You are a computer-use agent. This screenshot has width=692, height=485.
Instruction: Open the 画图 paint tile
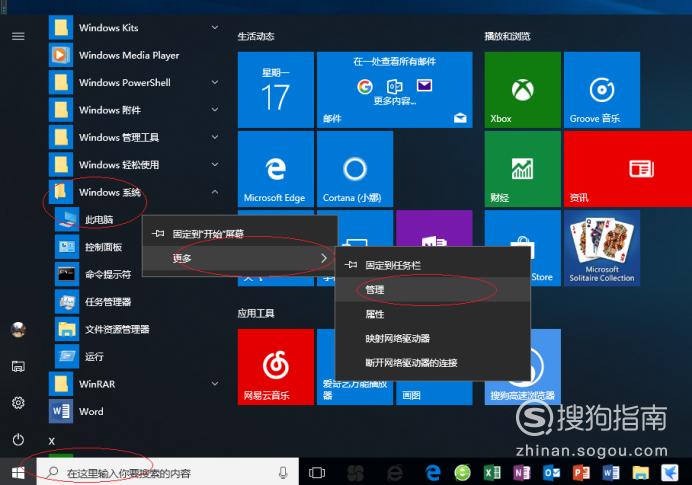434,393
